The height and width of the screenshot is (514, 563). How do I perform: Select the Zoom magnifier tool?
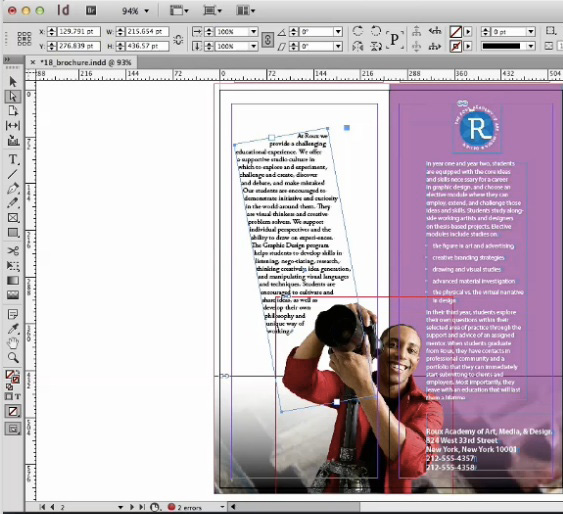click(13, 358)
